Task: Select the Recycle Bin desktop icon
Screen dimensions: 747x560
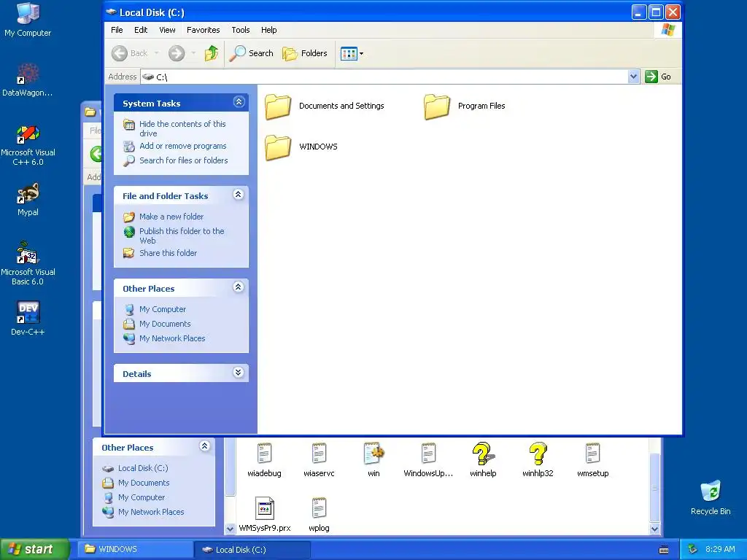Action: tap(711, 497)
